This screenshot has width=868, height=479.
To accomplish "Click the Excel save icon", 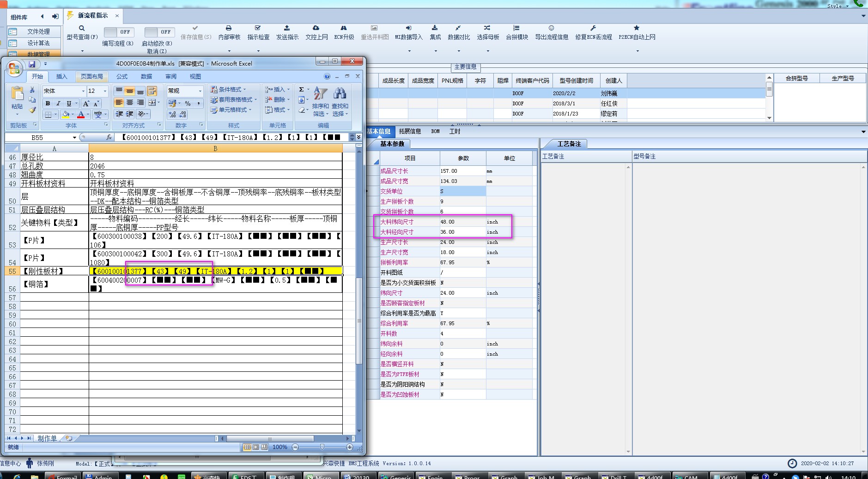I will (x=32, y=64).
